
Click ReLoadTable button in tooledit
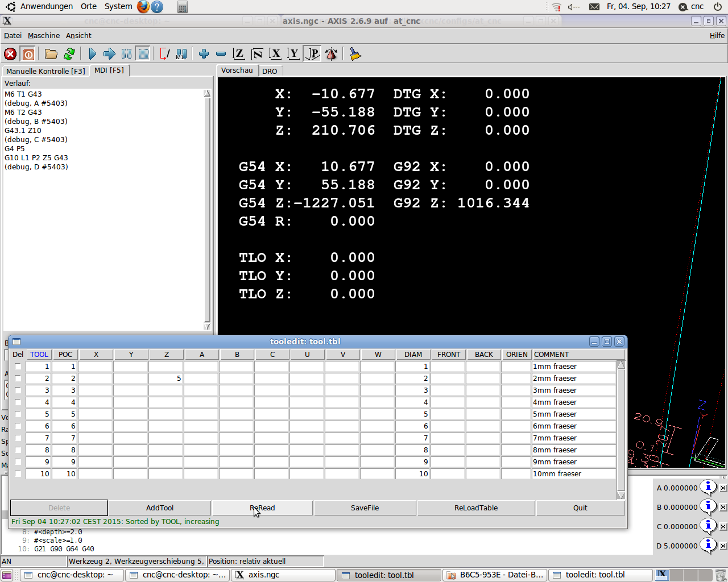(x=476, y=508)
